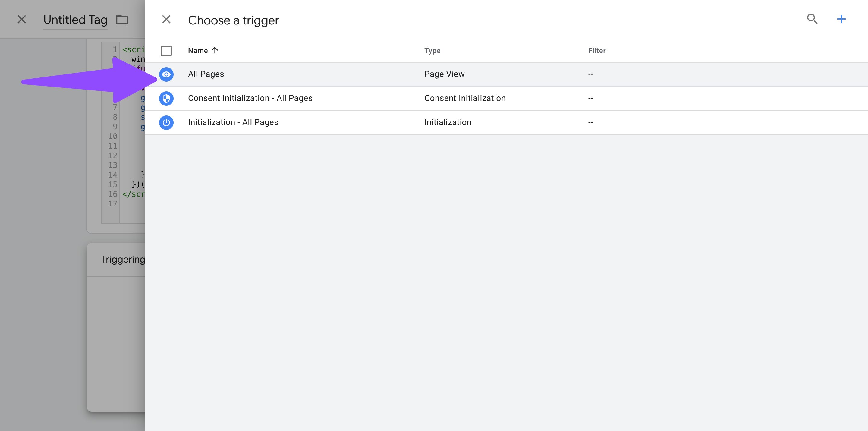
Task: Click the Type column header
Action: 432,51
